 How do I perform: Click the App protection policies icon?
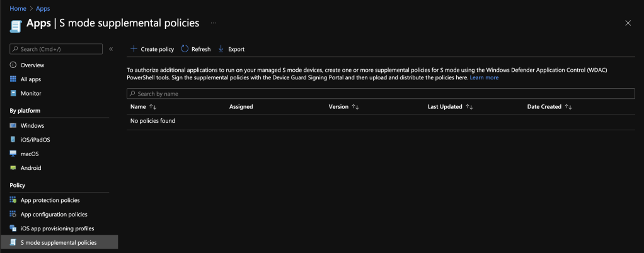[13, 200]
